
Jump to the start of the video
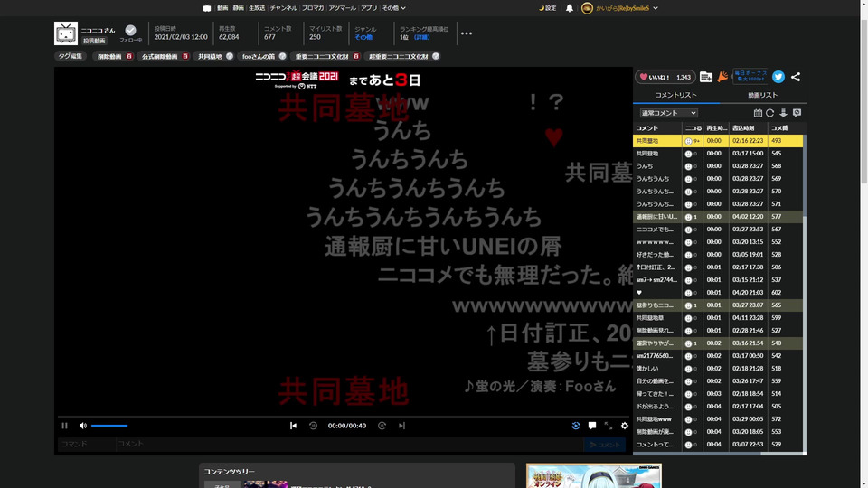pos(293,426)
